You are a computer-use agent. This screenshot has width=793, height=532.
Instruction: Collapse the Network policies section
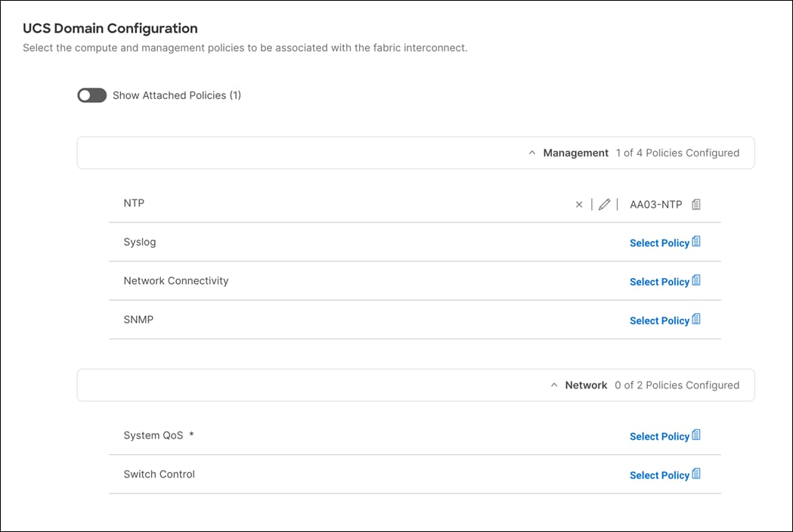click(555, 385)
